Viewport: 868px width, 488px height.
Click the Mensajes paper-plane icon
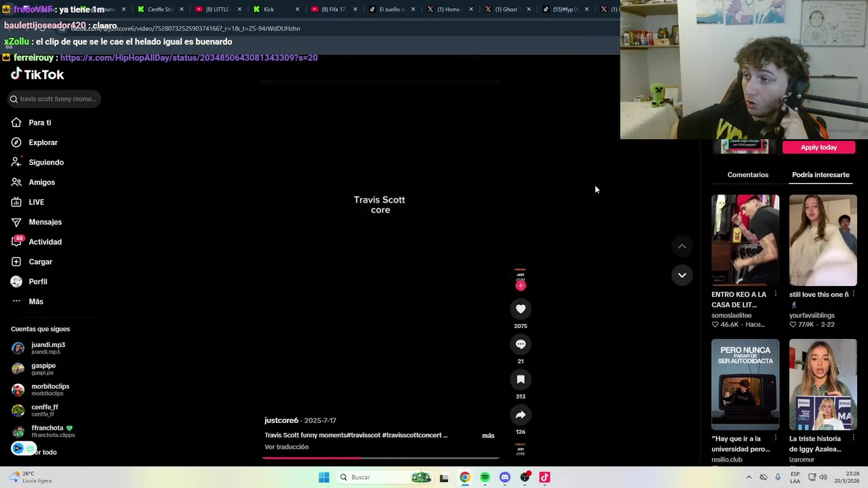[x=16, y=222]
